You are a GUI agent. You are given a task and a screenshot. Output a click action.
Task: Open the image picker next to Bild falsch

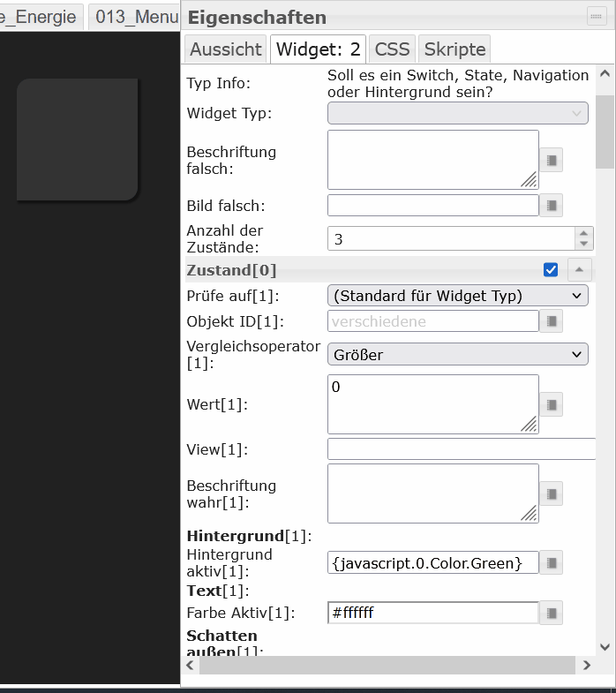pyautogui.click(x=552, y=206)
